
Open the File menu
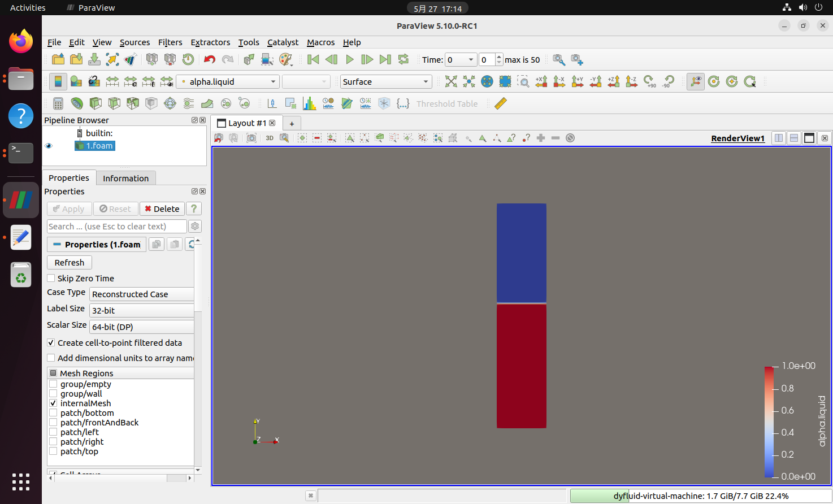(x=54, y=42)
